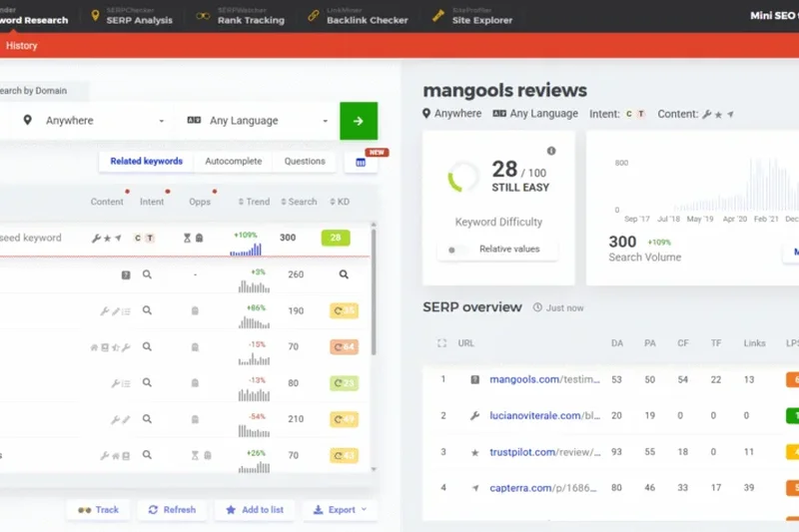The width and height of the screenshot is (799, 532).
Task: Click intent search icon in 70 +26% row
Action: 147,454
